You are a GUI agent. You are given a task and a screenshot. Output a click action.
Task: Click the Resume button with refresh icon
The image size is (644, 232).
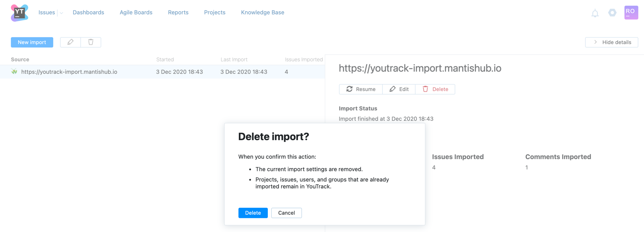(361, 89)
